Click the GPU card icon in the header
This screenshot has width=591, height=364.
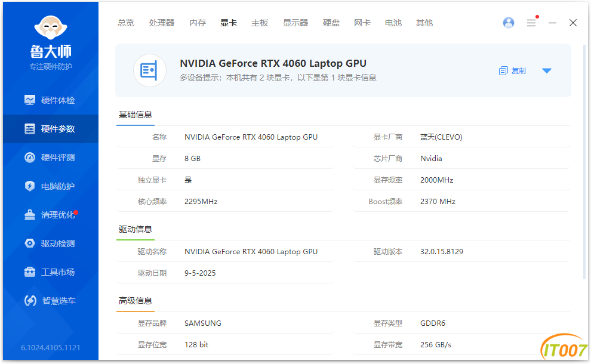[x=150, y=70]
